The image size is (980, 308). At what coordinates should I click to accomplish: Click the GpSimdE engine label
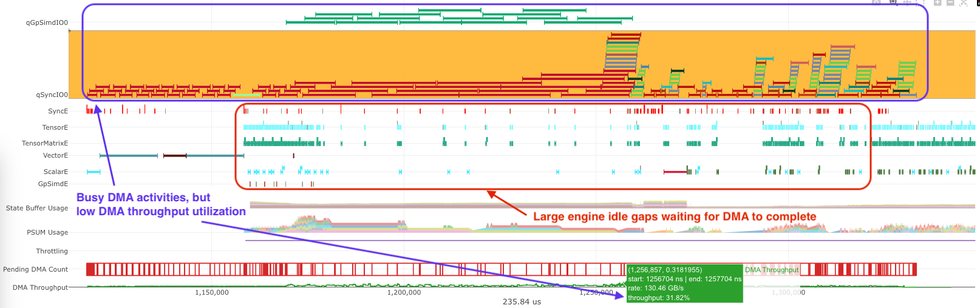tap(53, 184)
